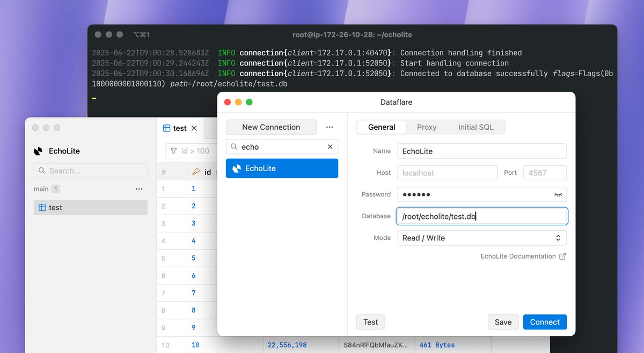Click the cell showing 461 Bytes
644x353 pixels.
pos(437,345)
